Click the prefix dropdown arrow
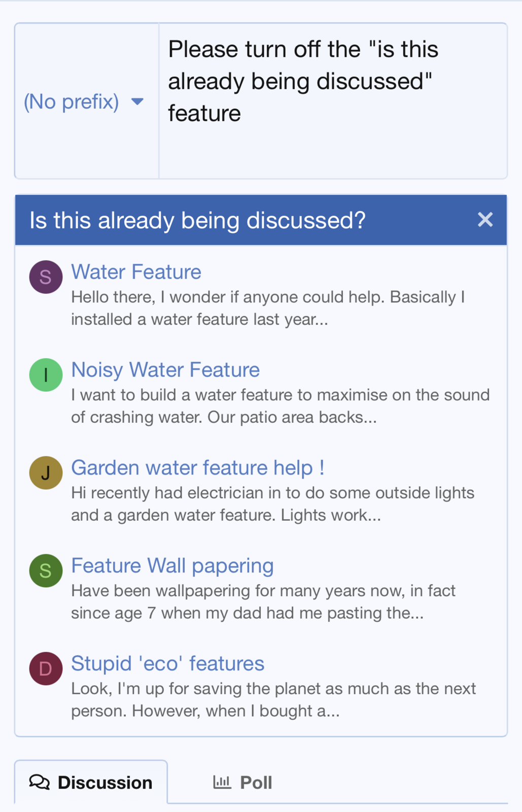 tap(137, 101)
